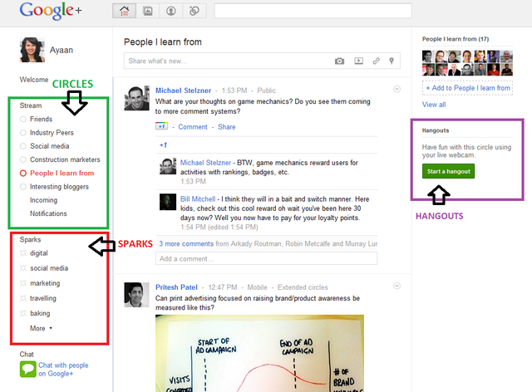Open Pritesh Patel's profile link
Image resolution: width=532 pixels, height=392 pixels.
176,287
